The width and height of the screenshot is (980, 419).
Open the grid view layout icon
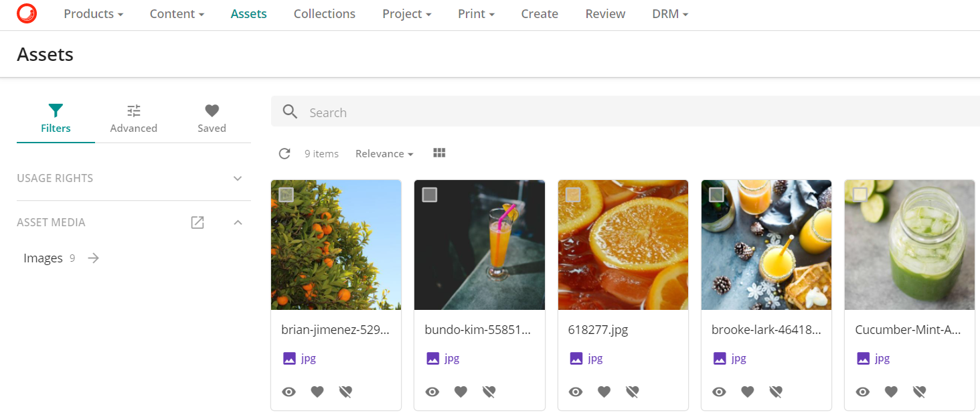[439, 153]
